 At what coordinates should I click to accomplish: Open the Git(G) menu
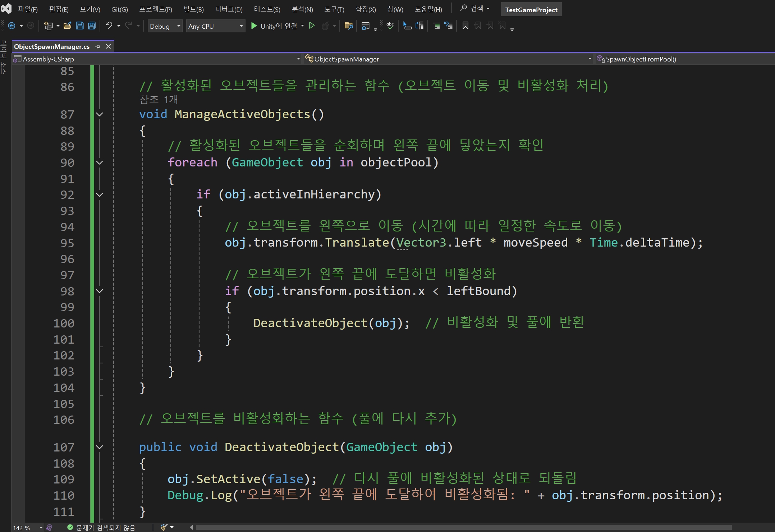(119, 9)
